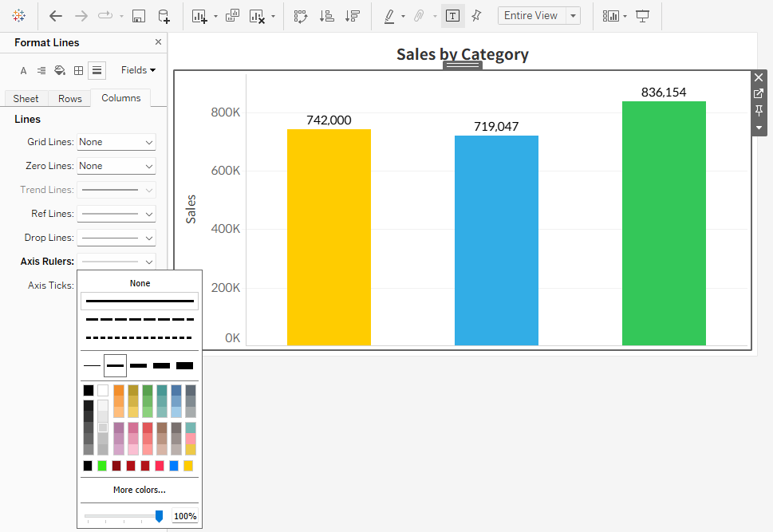Open the Grid Lines dropdown
Image resolution: width=773 pixels, height=532 pixels.
pyautogui.click(x=116, y=142)
